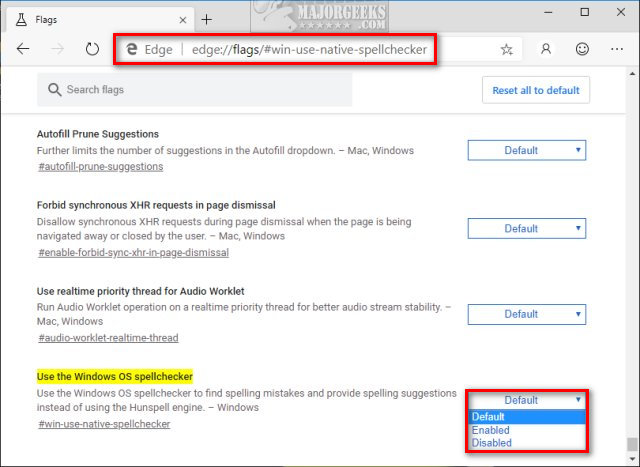Click Reset all to default button
Image resolution: width=640 pixels, height=467 pixels.
point(536,90)
